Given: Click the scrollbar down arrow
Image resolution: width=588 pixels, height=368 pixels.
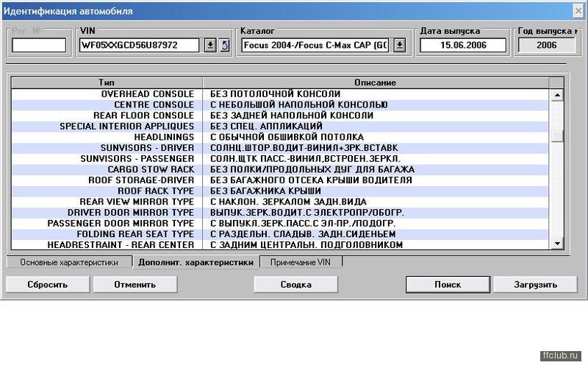Looking at the screenshot, I should [557, 244].
